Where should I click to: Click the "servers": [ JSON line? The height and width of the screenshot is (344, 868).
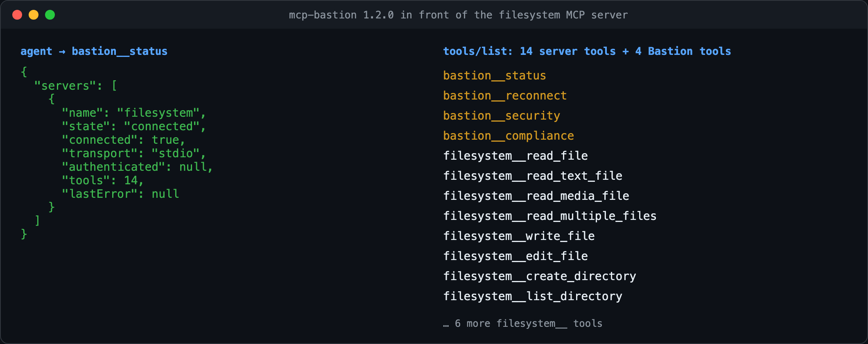(x=76, y=86)
